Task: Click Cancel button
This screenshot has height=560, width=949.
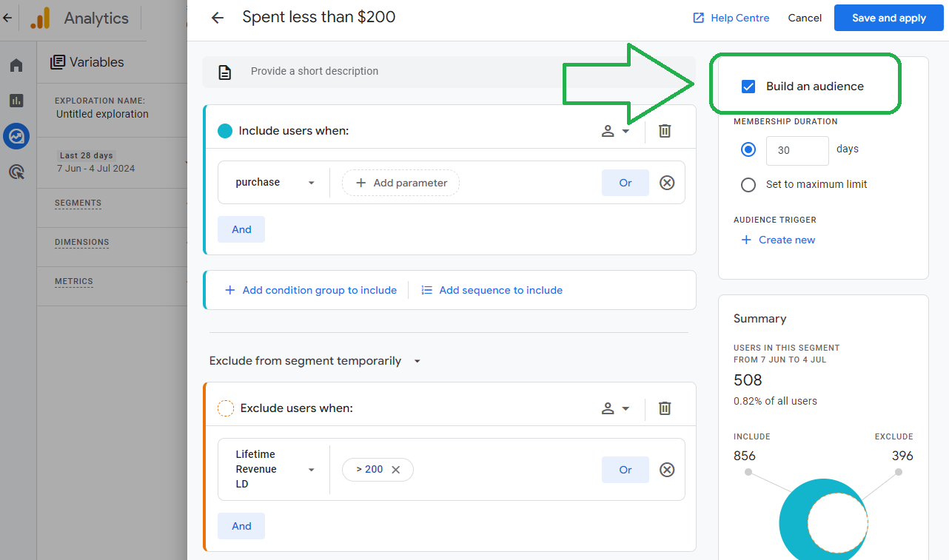Action: coord(805,18)
